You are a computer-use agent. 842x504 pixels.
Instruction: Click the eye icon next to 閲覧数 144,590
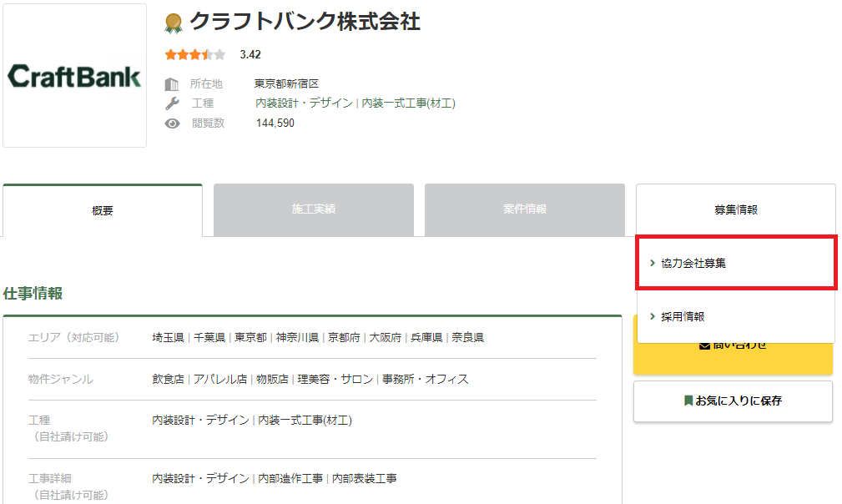(173, 123)
